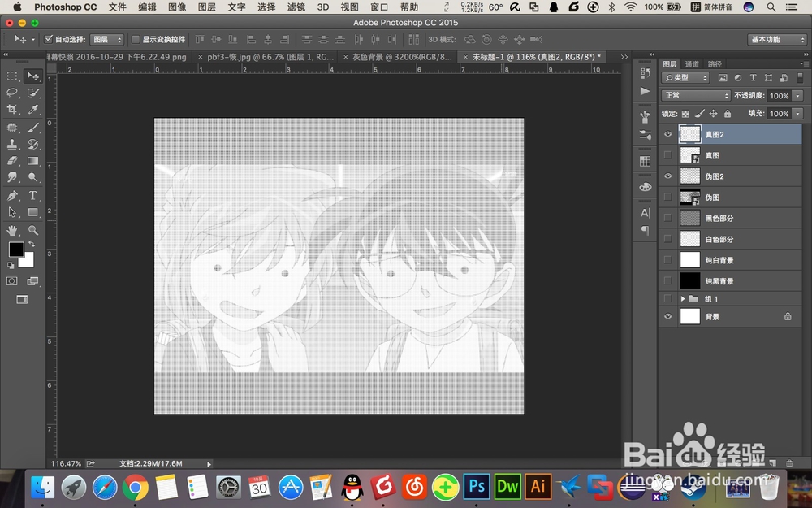Click the 不透明度 100% value field

point(779,95)
